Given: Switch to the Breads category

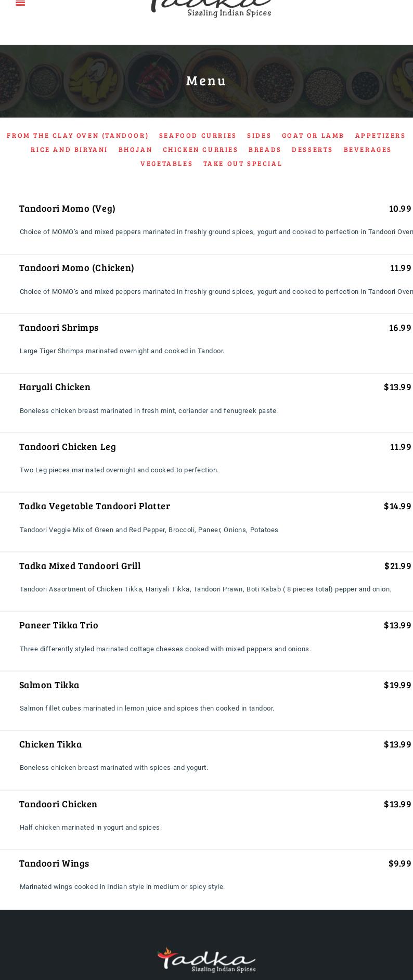Looking at the screenshot, I should [265, 150].
